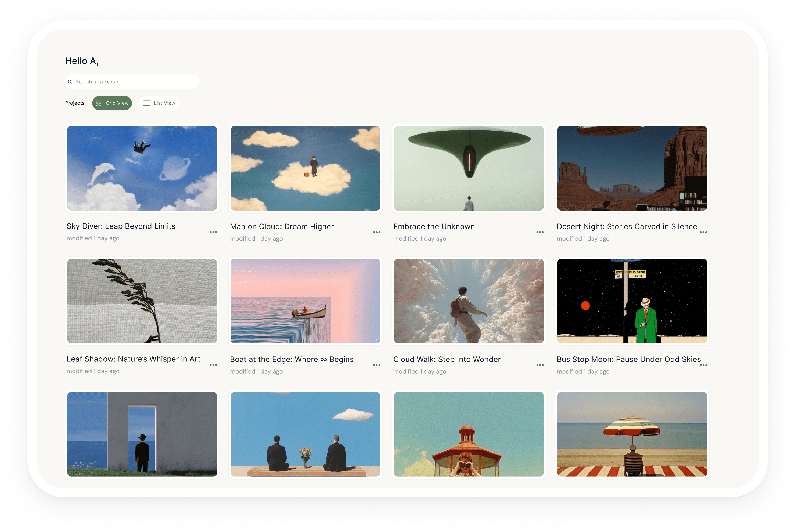Viewport: 795px width, 532px height.
Task: Open more options for Man on Cloud project
Action: tap(376, 232)
